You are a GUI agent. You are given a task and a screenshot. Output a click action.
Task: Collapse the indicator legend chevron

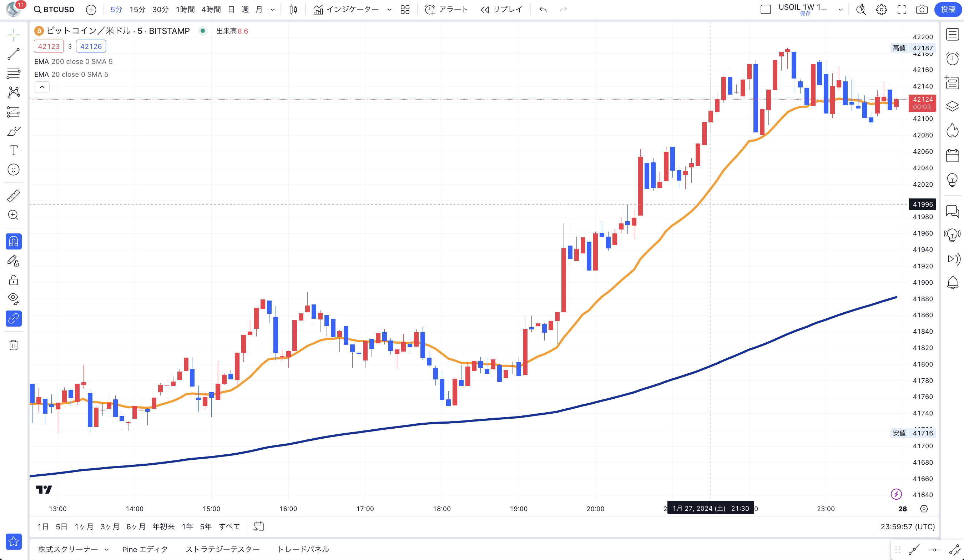(x=42, y=87)
